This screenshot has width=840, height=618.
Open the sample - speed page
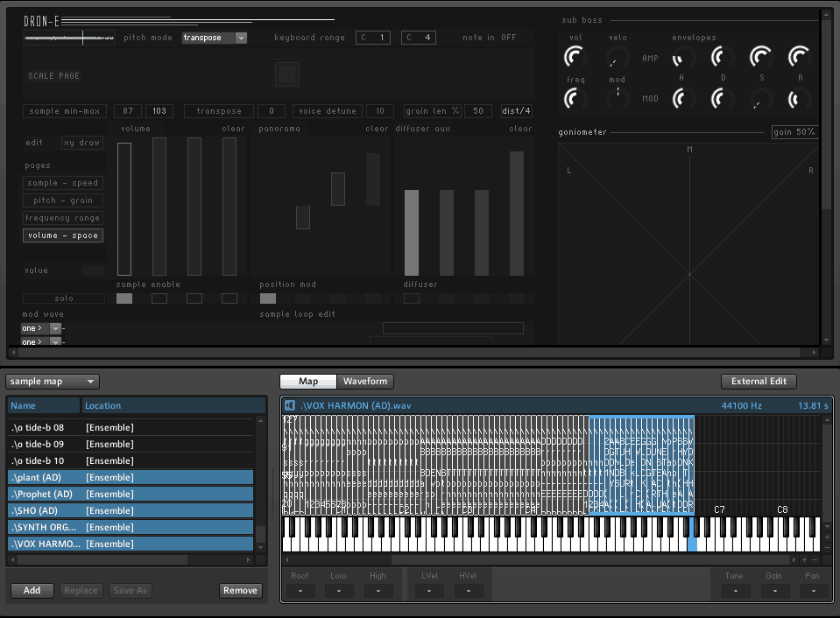[x=63, y=183]
